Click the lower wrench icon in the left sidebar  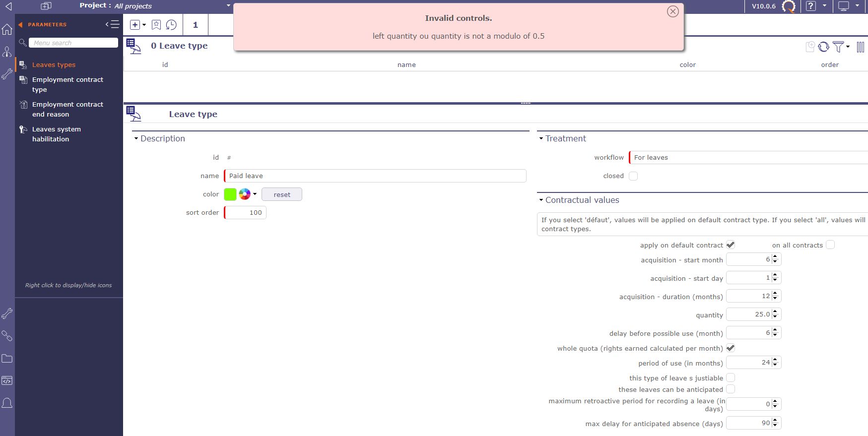coord(7,313)
